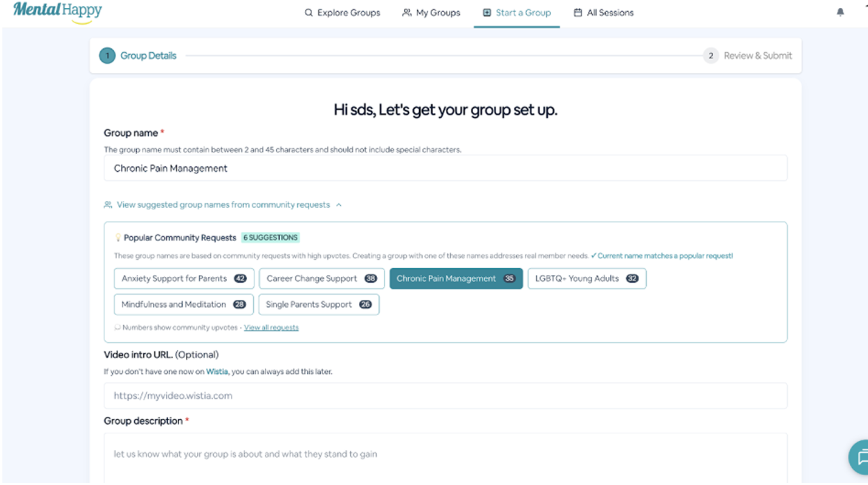The height and width of the screenshot is (485, 868).
Task: Click the calendar icon next to All Sessions
Action: click(x=578, y=12)
